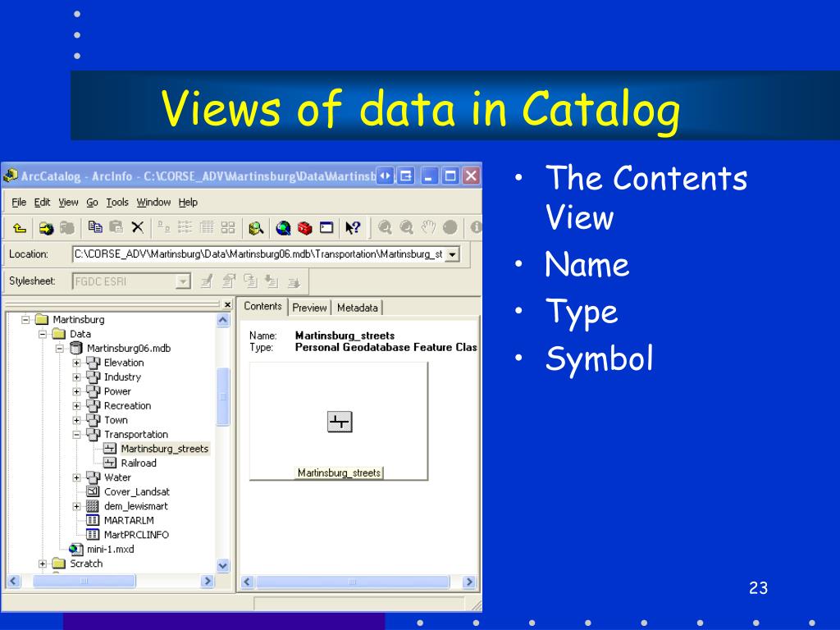
Task: Click the Martinsburg_streets thumbnail in Contents
Action: pos(340,422)
